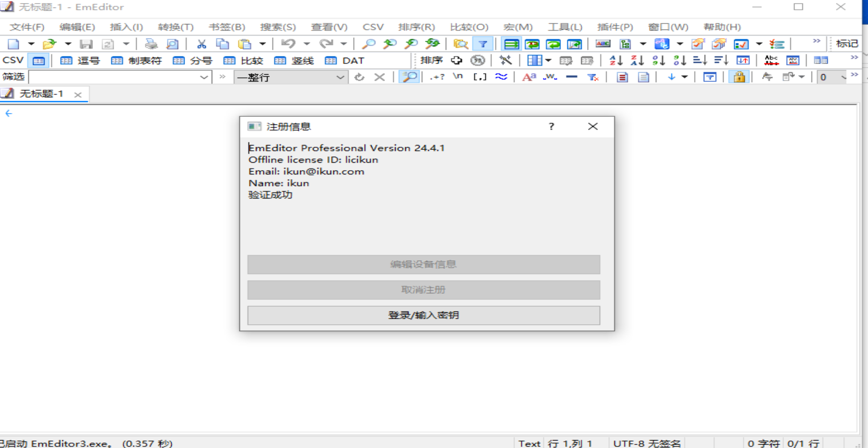Click the Paste clipboard icon

point(245,44)
